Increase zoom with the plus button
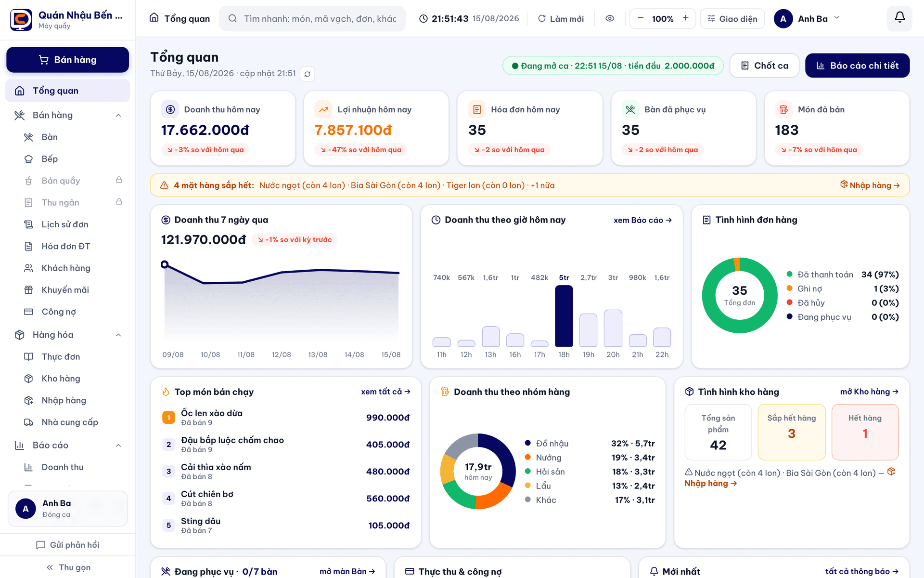The width and height of the screenshot is (924, 578). [685, 18]
